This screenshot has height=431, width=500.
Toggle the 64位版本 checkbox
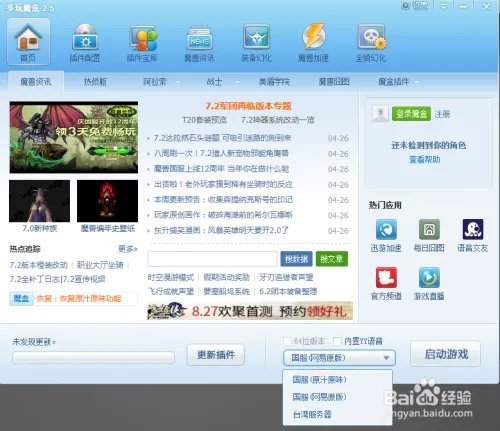coord(287,341)
